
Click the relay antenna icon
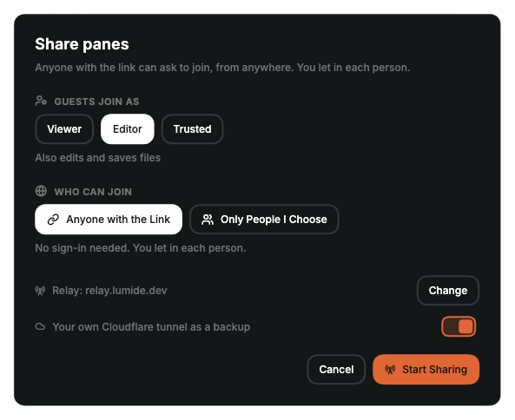[x=40, y=291]
